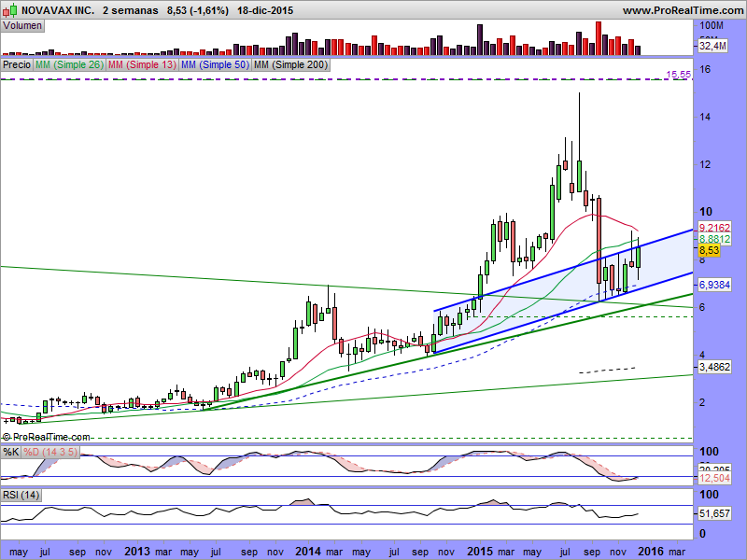Click the MM (Simple 13) indicator label
Image resolution: width=747 pixels, height=560 pixels.
142,64
